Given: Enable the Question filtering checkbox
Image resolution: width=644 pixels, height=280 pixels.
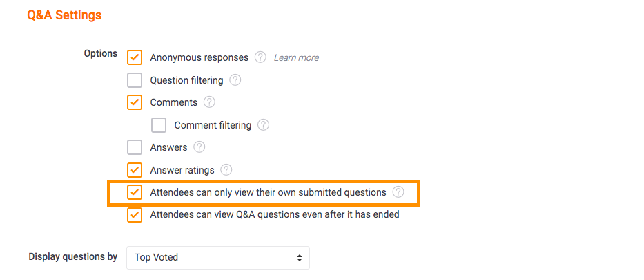Looking at the screenshot, I should tap(135, 80).
